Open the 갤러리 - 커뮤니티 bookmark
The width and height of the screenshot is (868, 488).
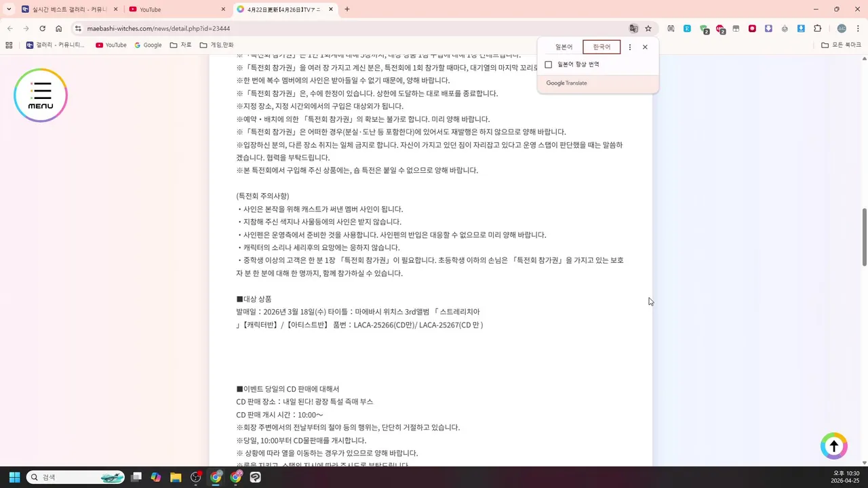click(x=56, y=45)
